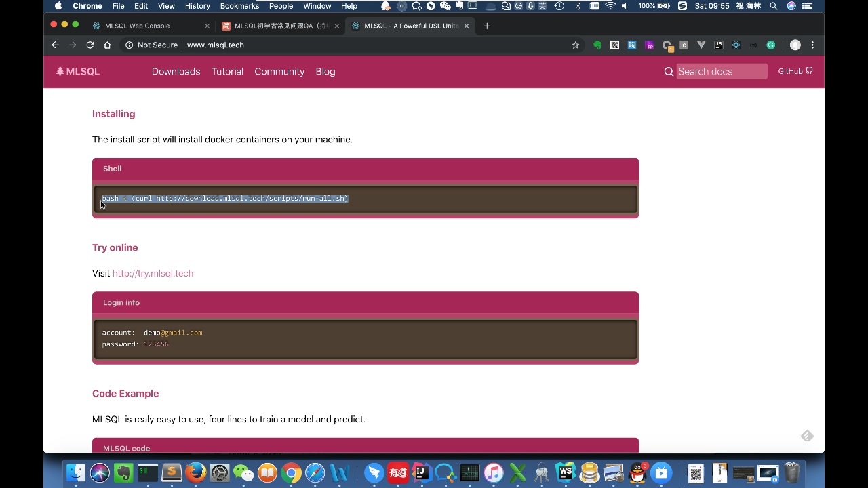Open Evernote in the Dock
The height and width of the screenshot is (488, 868).
tap(123, 472)
